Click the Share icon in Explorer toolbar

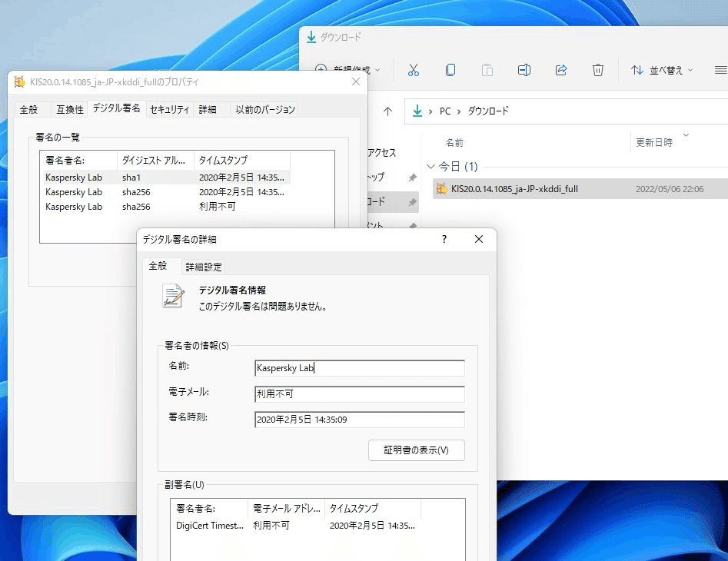561,70
